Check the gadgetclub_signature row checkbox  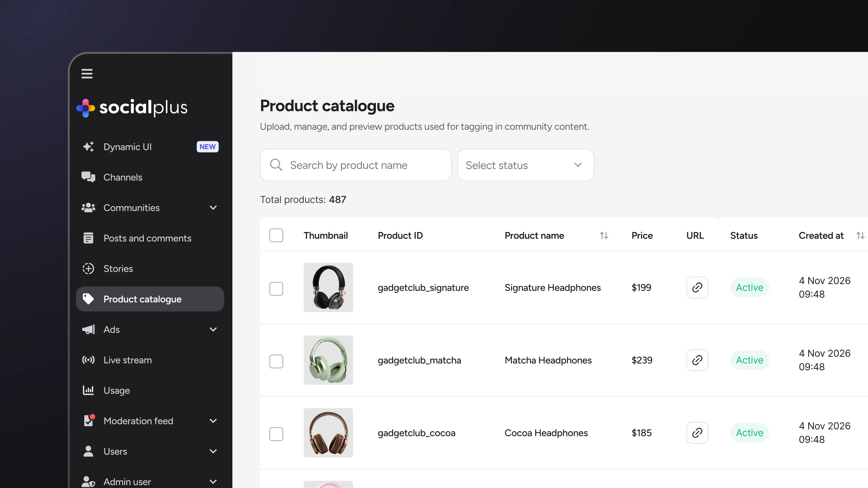(x=276, y=289)
